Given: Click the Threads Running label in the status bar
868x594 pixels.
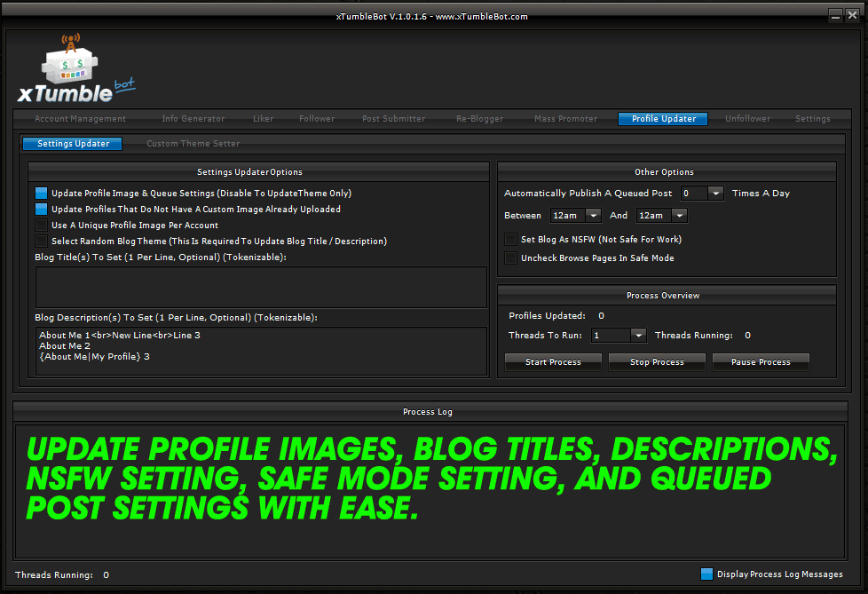Looking at the screenshot, I should tap(54, 574).
